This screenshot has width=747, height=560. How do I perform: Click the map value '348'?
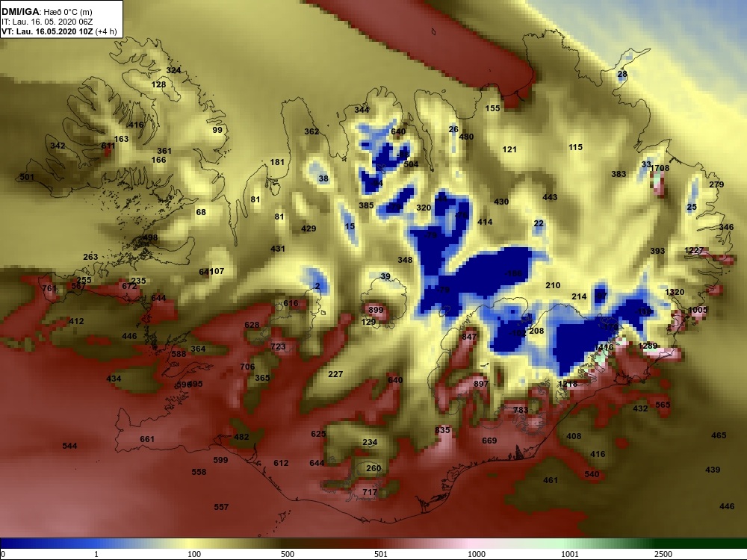click(405, 260)
